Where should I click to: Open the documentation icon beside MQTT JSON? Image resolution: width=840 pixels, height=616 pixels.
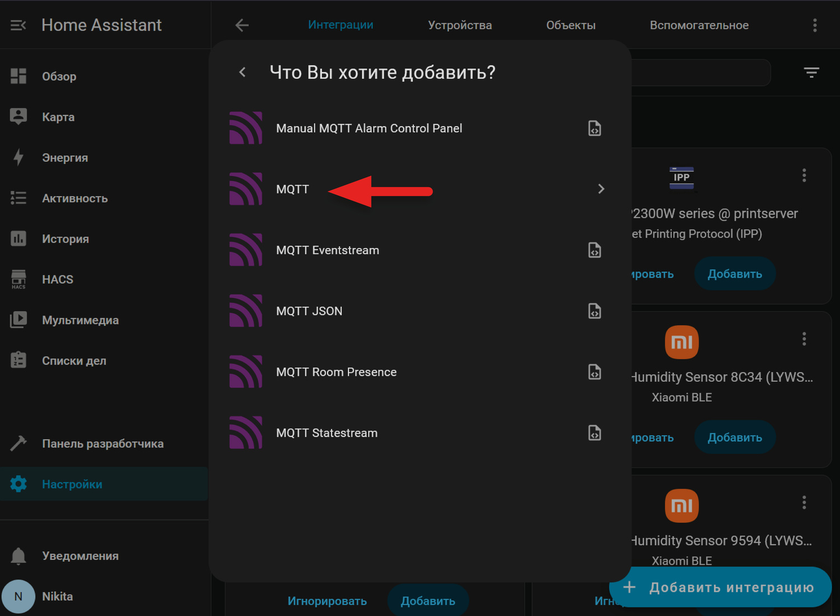[x=595, y=311]
